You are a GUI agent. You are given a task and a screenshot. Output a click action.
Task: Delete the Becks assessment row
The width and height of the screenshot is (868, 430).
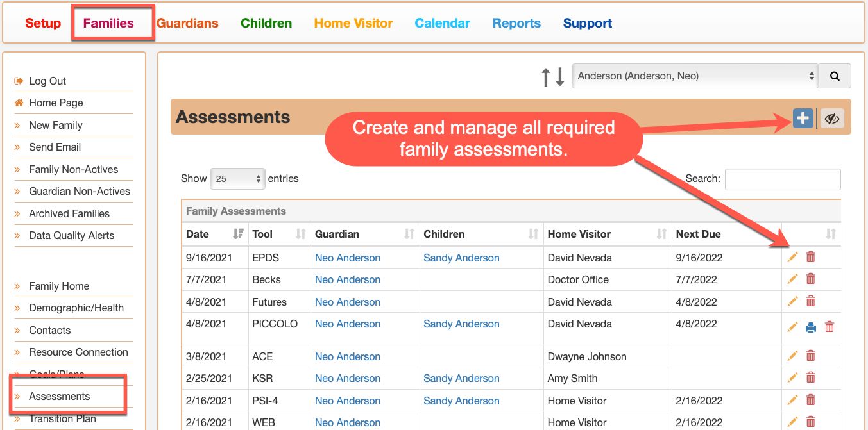[811, 279]
